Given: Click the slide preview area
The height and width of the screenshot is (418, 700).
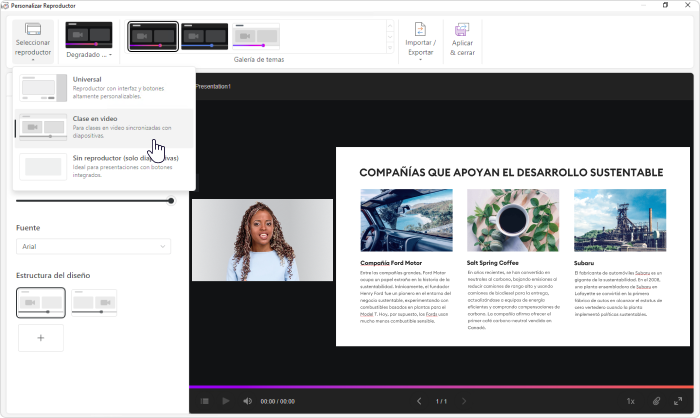Looking at the screenshot, I should pos(512,247).
